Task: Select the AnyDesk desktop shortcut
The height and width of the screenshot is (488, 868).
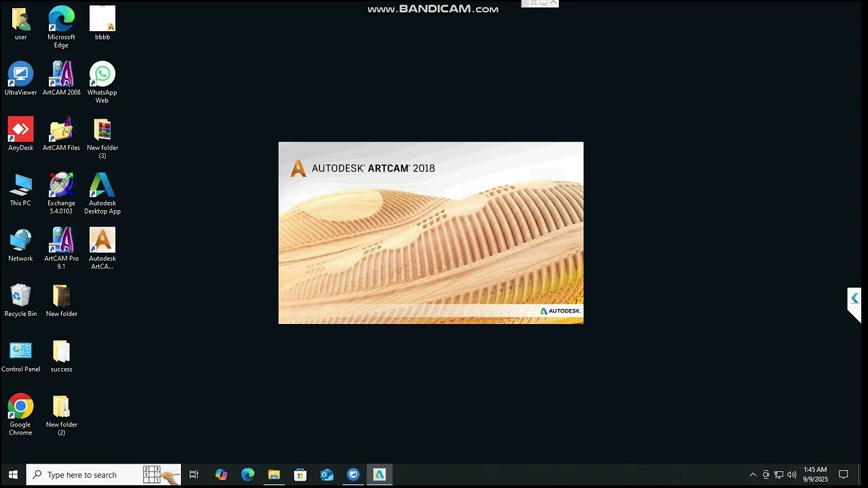Action: pyautogui.click(x=20, y=134)
